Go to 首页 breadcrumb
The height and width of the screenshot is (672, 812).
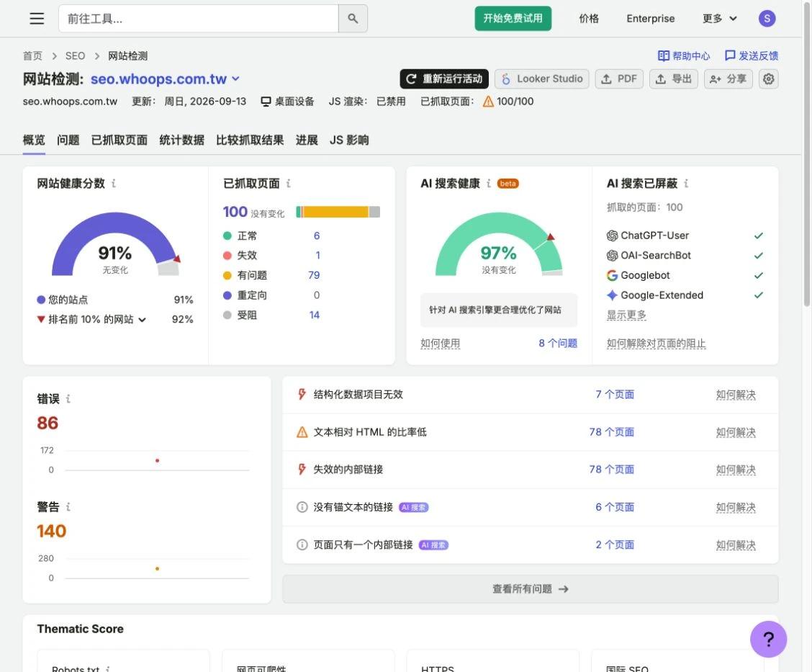click(x=32, y=56)
